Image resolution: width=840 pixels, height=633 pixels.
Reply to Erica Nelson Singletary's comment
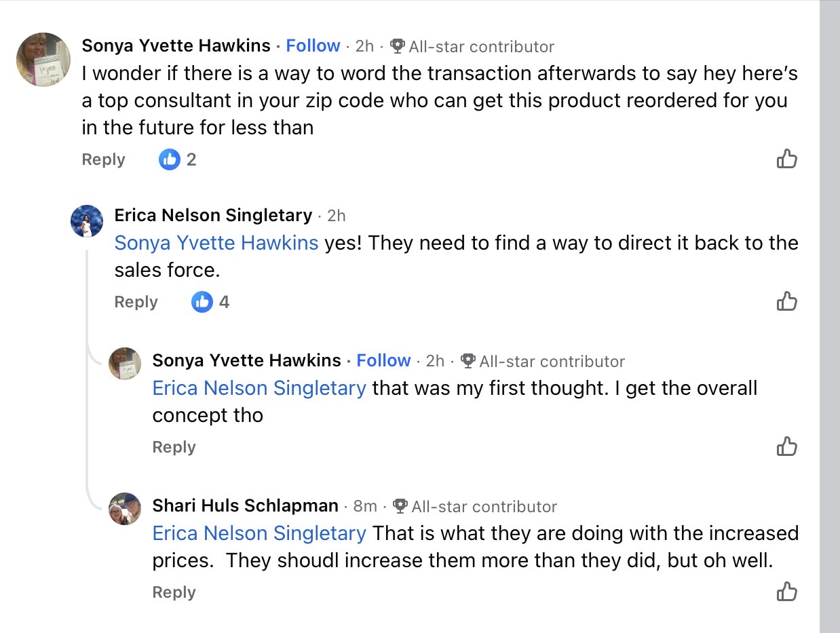pos(136,302)
